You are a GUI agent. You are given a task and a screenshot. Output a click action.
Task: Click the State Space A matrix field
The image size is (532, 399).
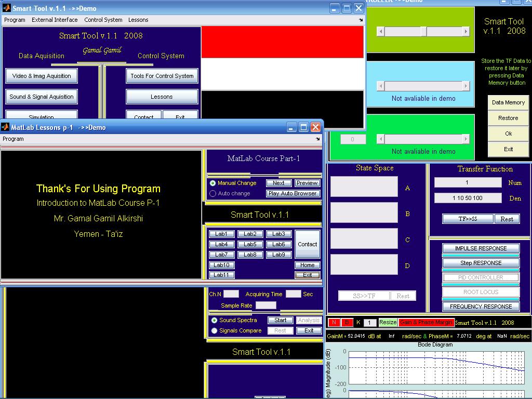click(364, 187)
